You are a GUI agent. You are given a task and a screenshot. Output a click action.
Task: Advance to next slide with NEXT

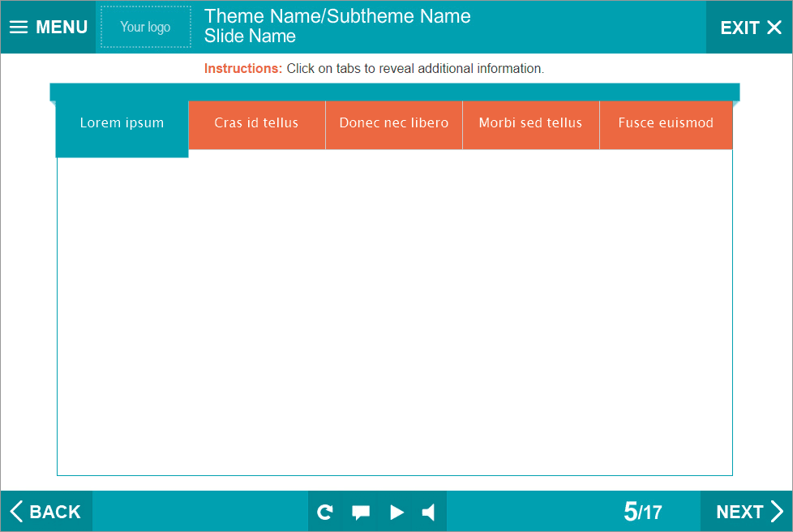pyautogui.click(x=748, y=512)
